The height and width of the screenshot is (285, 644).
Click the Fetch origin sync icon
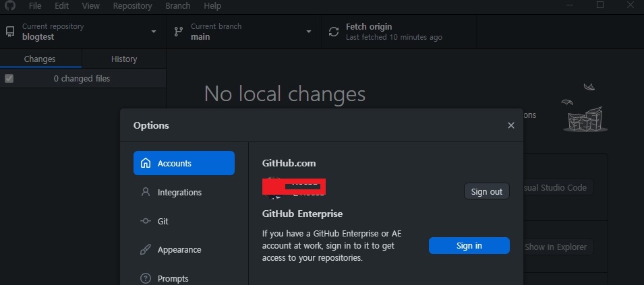[x=334, y=32]
